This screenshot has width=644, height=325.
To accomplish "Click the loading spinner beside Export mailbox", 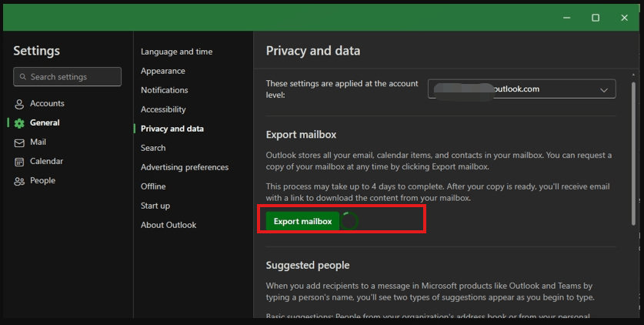I will pos(349,221).
